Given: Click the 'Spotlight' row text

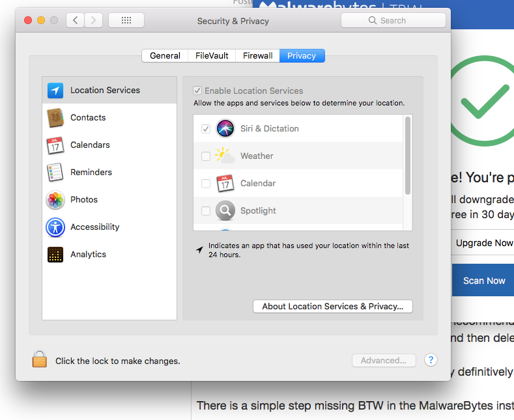Looking at the screenshot, I should point(259,211).
